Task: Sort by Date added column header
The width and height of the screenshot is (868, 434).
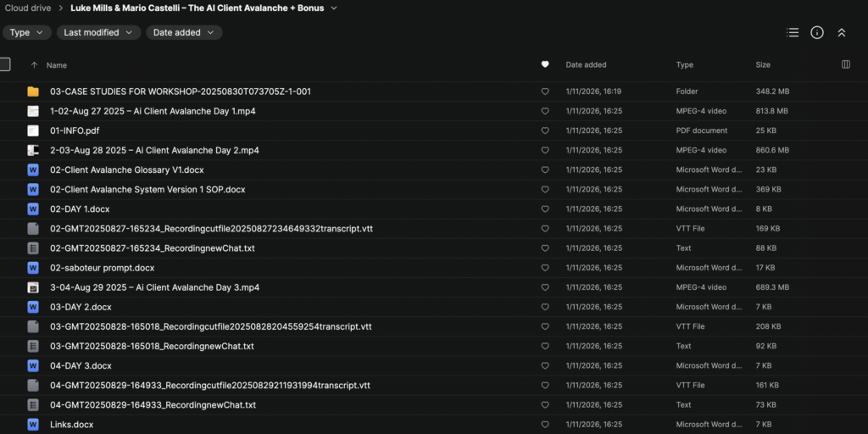Action: (586, 64)
